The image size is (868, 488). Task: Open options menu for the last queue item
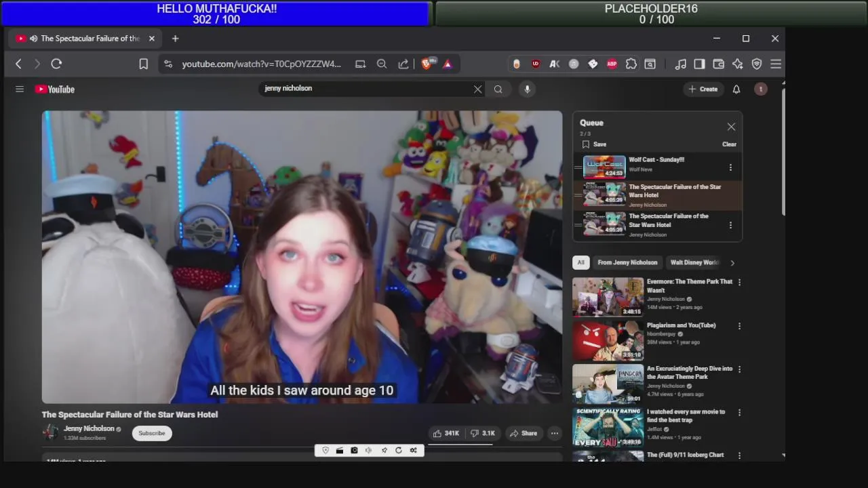(730, 225)
